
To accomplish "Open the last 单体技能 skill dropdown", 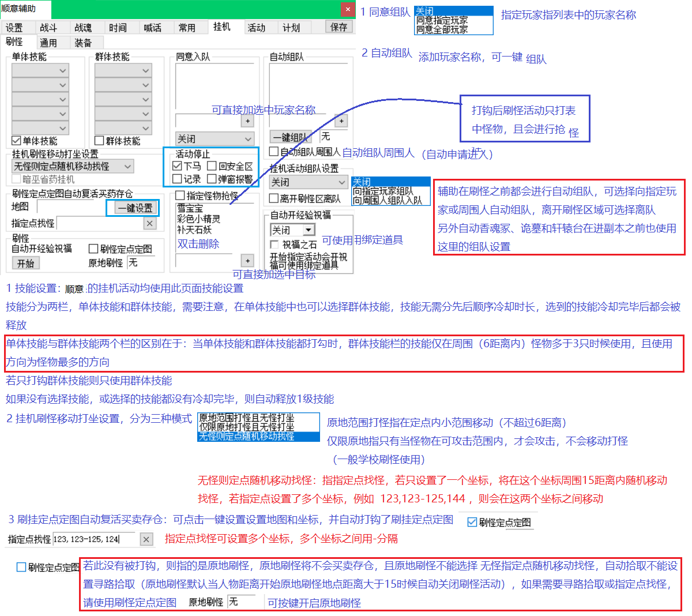I will coord(40,128).
